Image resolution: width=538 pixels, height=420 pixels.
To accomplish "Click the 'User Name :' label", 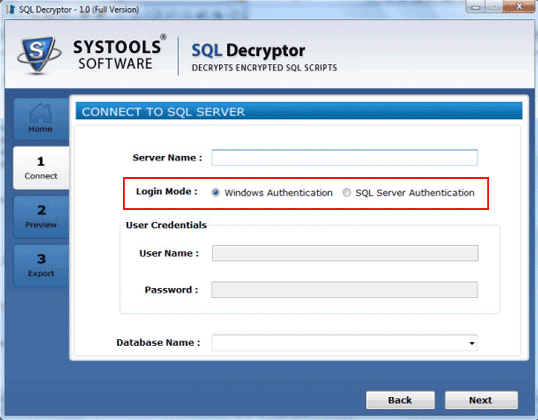I will coord(169,253).
